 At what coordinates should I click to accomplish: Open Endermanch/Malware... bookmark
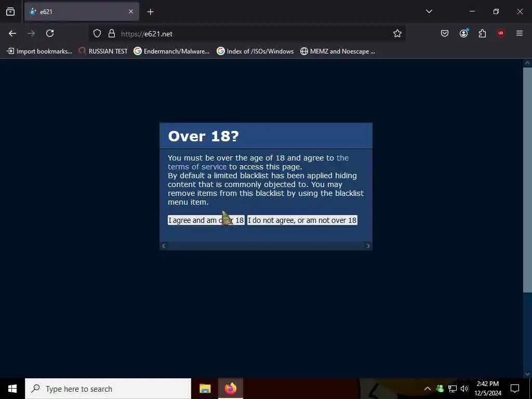(x=171, y=51)
